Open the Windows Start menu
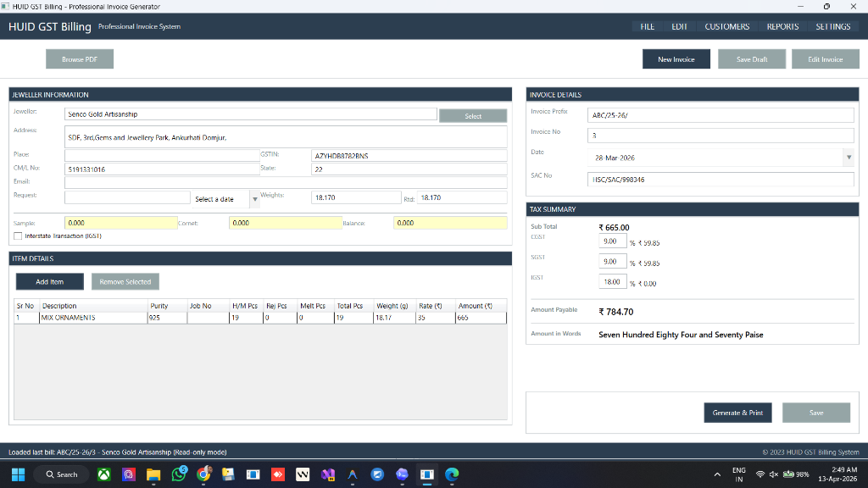The image size is (868, 488). coord(18,474)
